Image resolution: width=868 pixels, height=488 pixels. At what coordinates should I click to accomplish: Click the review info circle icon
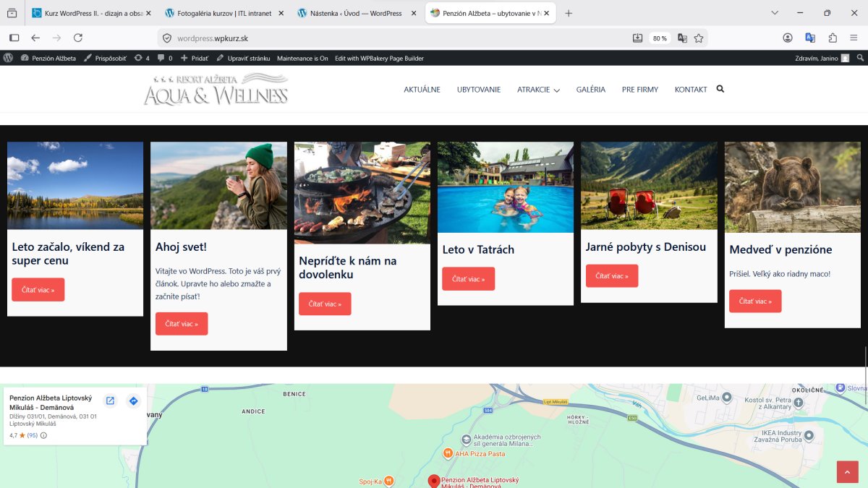coord(43,435)
